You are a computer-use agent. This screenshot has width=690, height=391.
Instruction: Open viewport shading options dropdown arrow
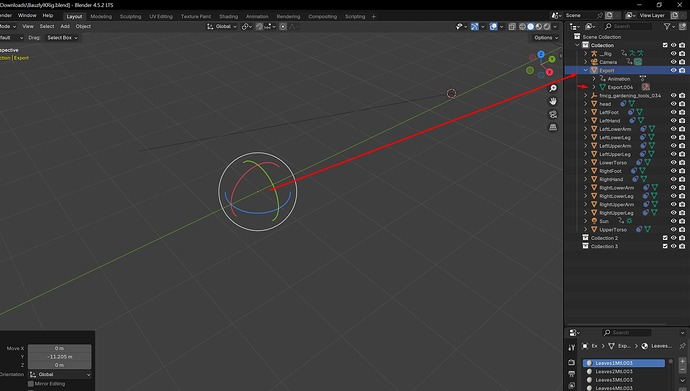[555, 27]
